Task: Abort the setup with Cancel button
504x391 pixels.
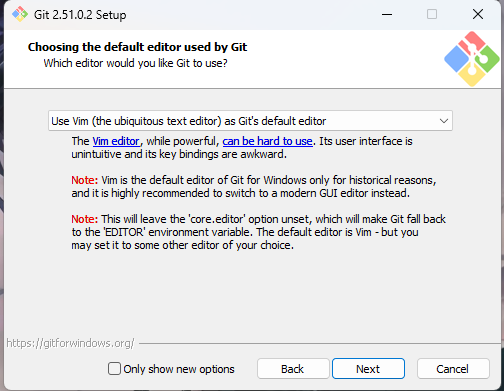Action: click(453, 369)
